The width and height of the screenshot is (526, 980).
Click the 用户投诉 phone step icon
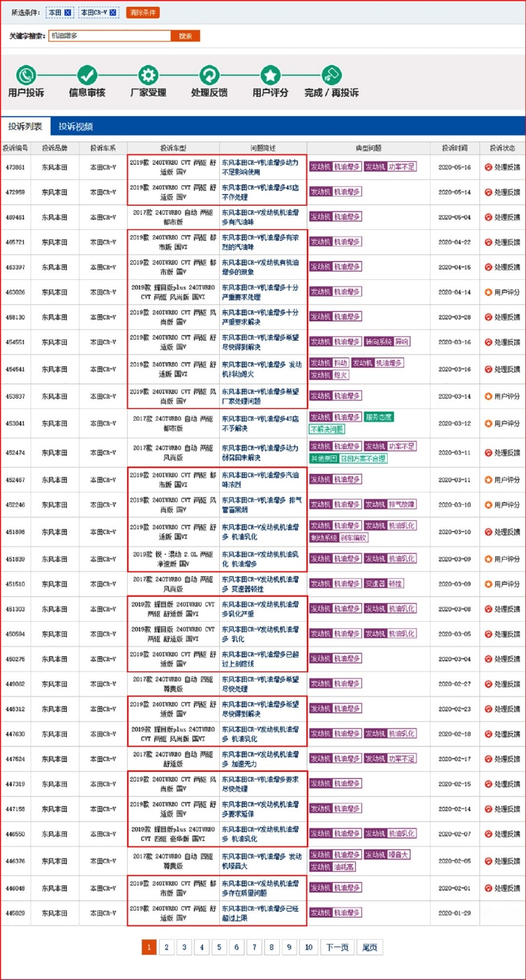point(26,75)
